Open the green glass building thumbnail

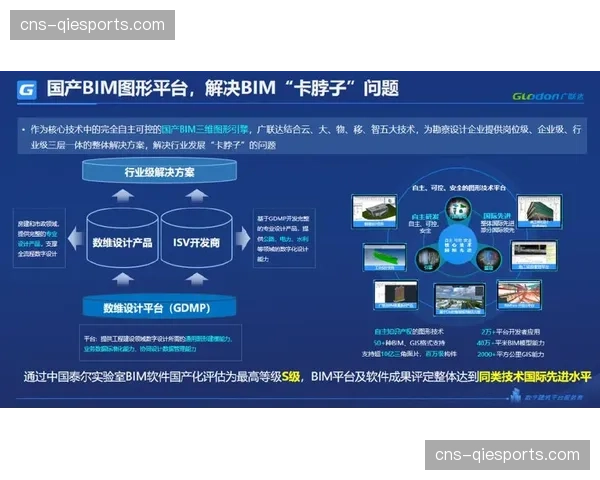(x=540, y=212)
